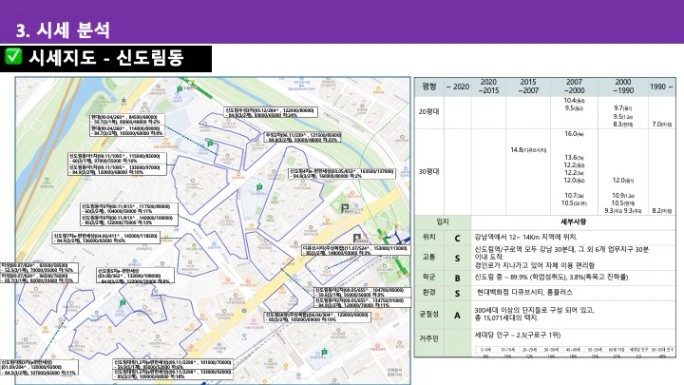Click the 우성2차 price label on the map
Viewport: 684px width, 385px height.
tap(303, 137)
